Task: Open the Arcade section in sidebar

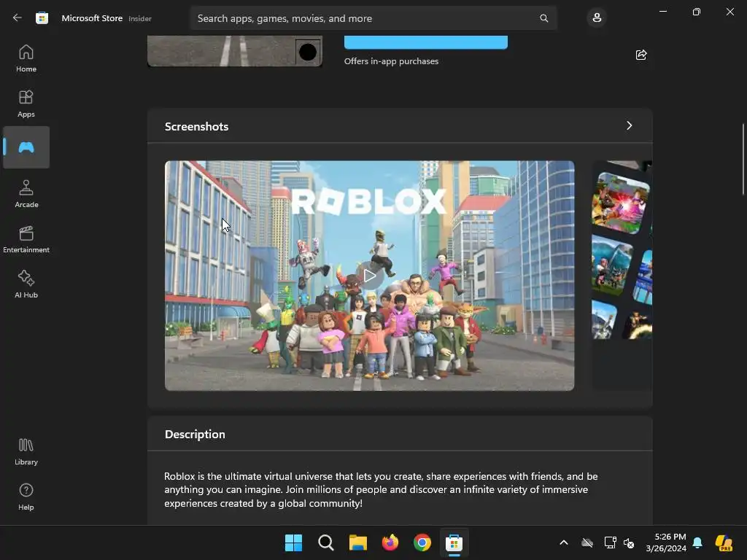Action: (26, 194)
